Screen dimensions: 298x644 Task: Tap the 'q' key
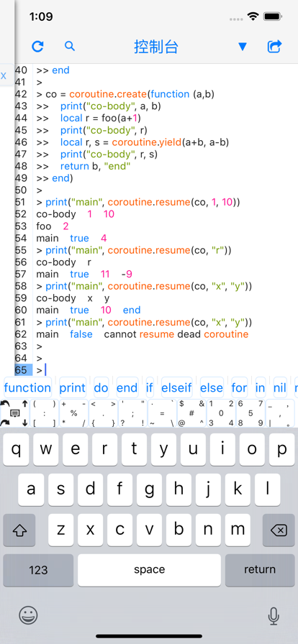(17, 449)
